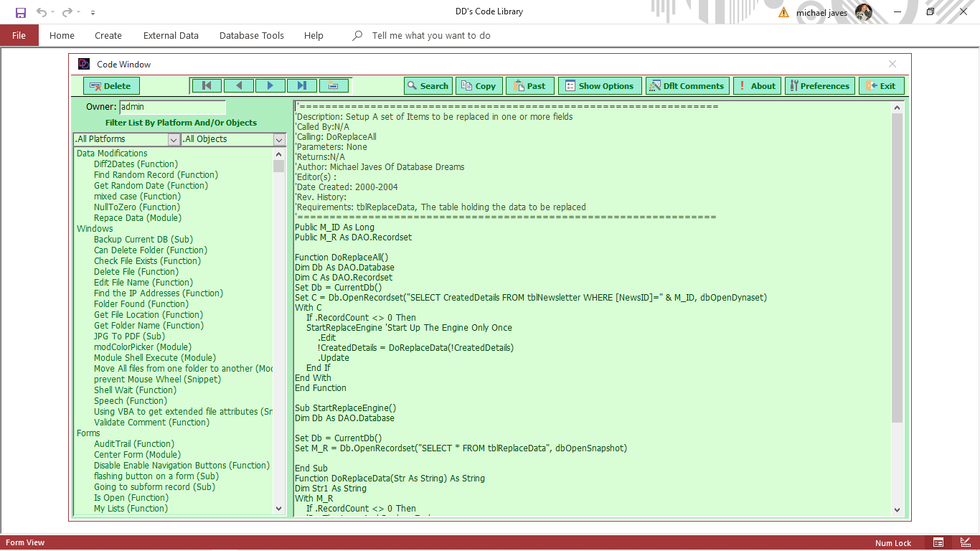
Task: Click the Redo arrow icon
Action: click(67, 12)
